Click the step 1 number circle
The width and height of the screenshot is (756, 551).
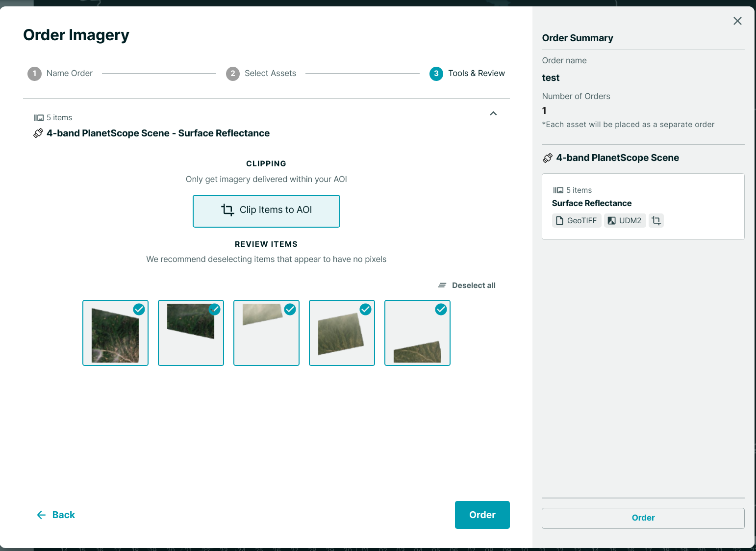(x=34, y=74)
